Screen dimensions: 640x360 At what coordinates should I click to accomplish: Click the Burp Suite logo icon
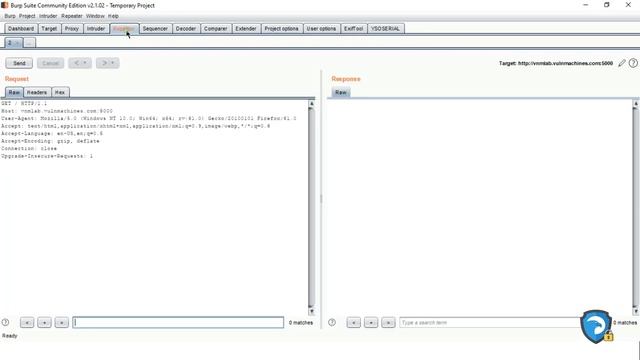[4, 5]
